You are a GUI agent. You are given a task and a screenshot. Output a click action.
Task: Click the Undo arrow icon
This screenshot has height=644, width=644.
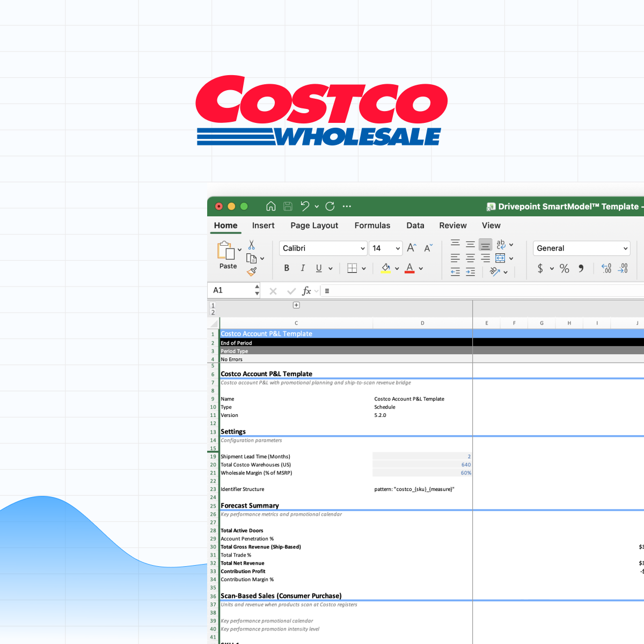(305, 206)
